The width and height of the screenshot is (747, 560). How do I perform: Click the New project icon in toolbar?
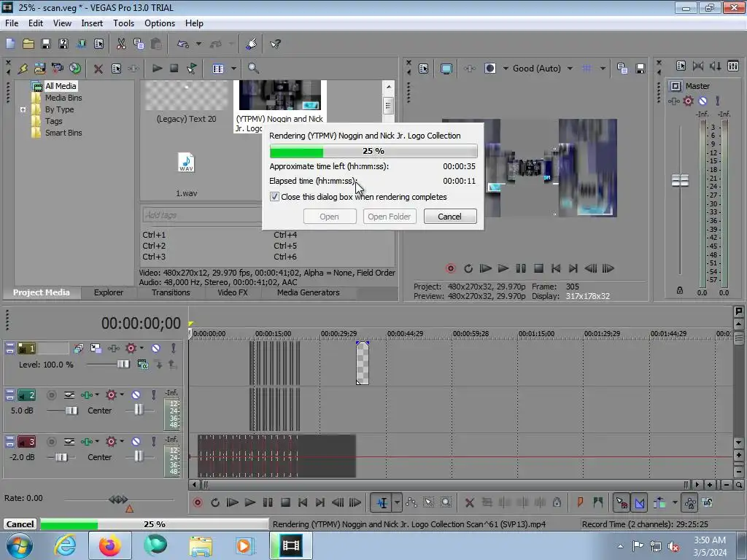tap(10, 44)
